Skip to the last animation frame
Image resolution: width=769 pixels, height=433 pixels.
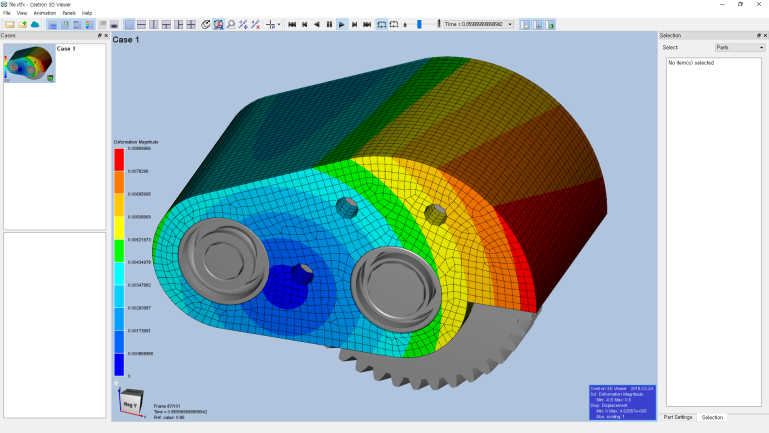367,24
